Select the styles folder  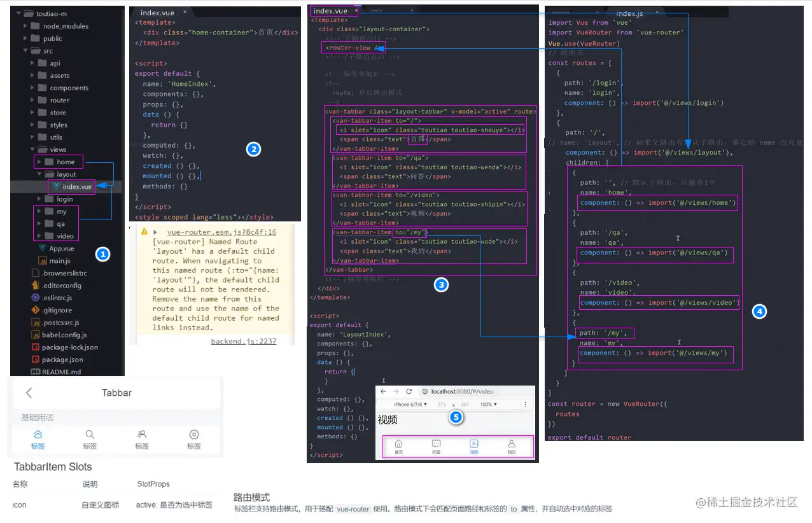tap(53, 125)
